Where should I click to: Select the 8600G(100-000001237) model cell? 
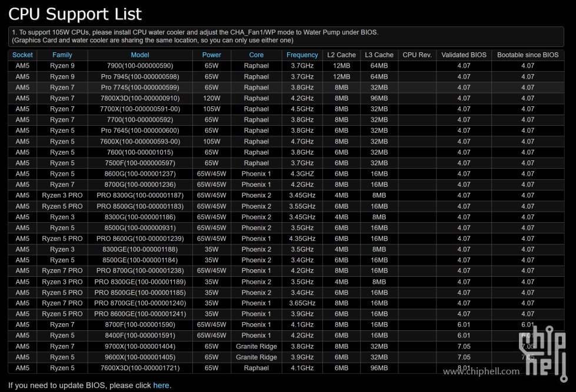pyautogui.click(x=140, y=173)
